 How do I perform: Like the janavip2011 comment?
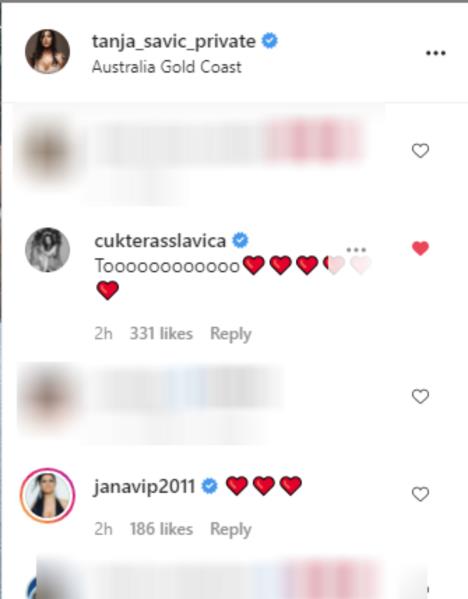coord(420,494)
